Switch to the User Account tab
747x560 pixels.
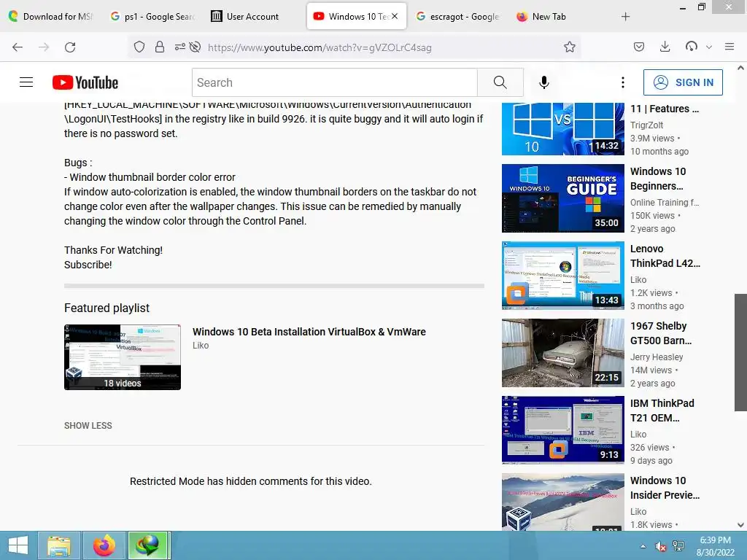[x=245, y=16]
